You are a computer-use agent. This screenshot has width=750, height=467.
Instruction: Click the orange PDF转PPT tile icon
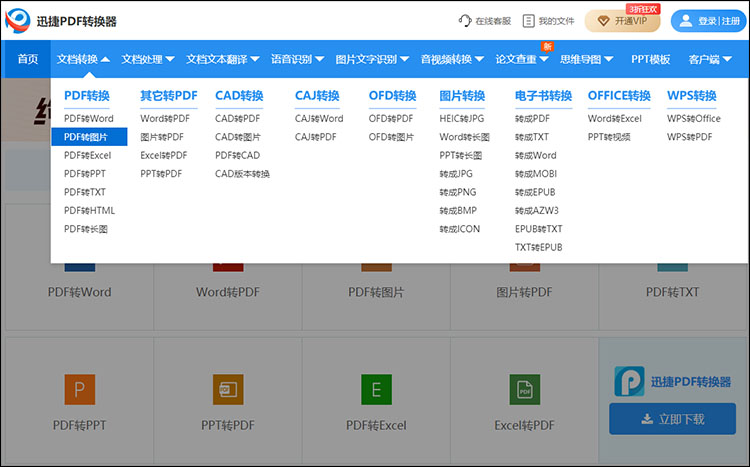pos(80,389)
